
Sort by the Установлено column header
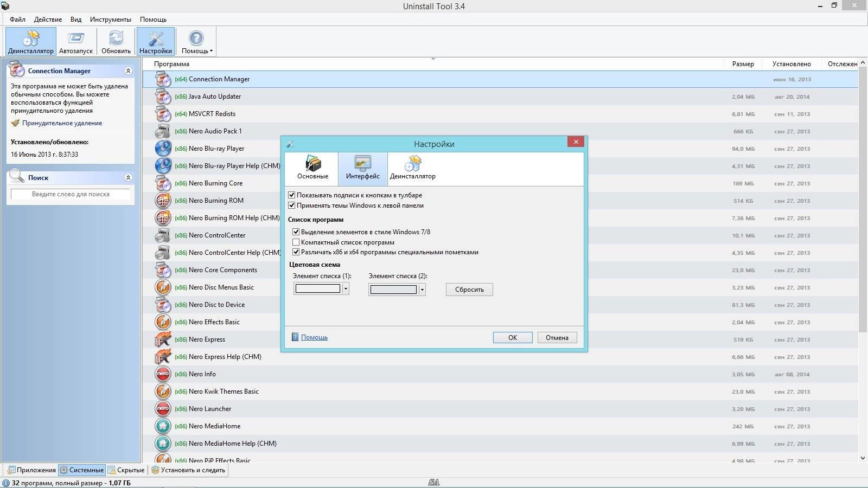tap(792, 64)
